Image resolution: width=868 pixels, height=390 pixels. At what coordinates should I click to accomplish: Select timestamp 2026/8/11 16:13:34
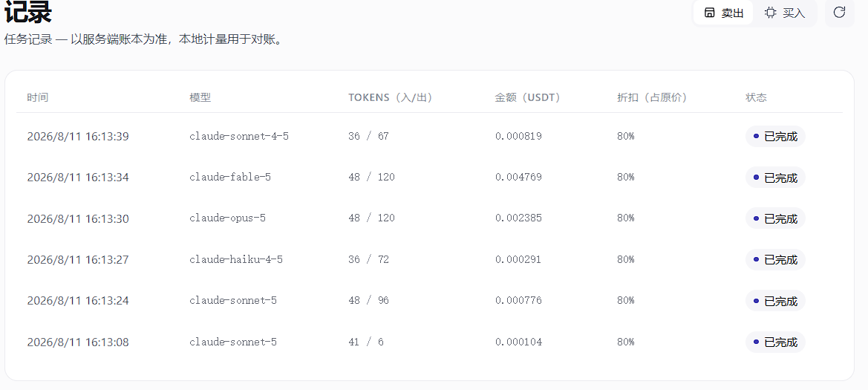coord(78,178)
